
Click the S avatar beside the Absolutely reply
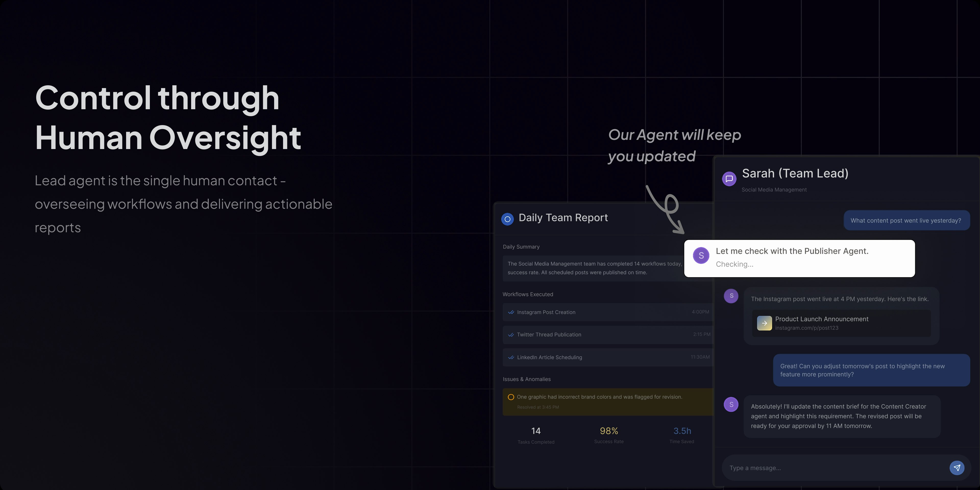731,405
